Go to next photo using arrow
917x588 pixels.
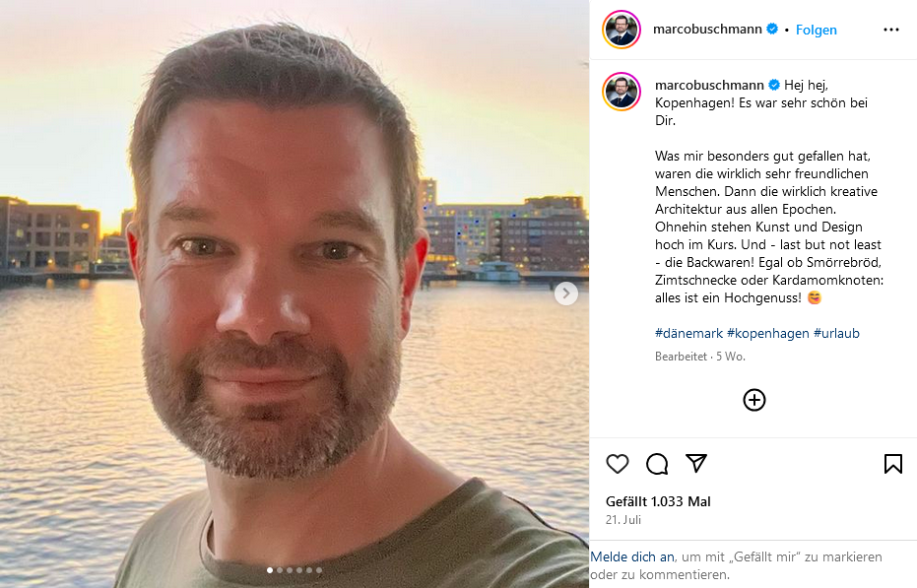[566, 294]
